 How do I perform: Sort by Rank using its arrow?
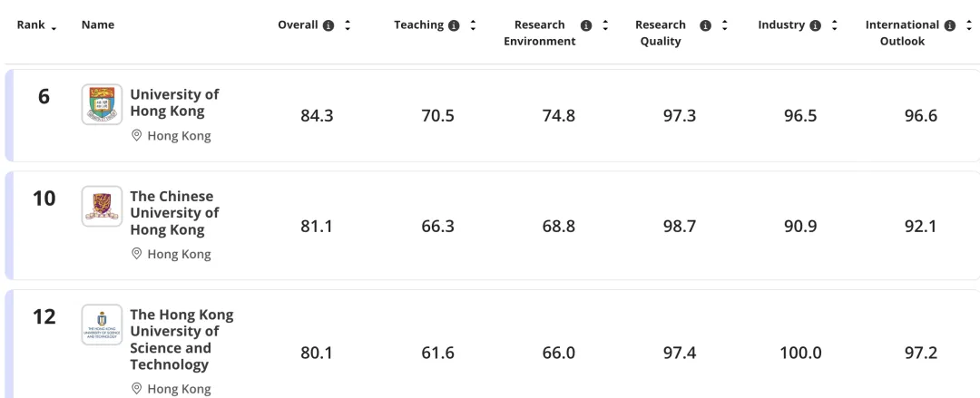click(x=54, y=26)
